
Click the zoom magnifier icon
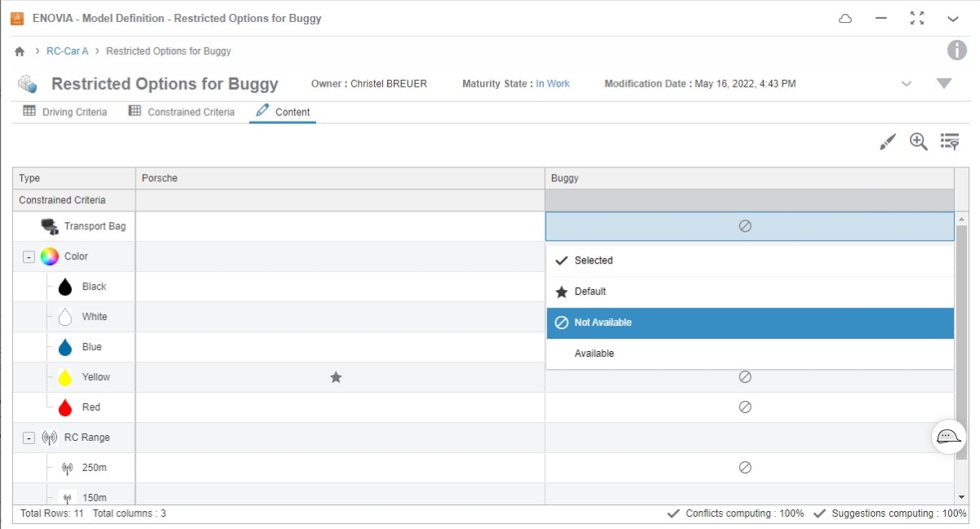919,142
